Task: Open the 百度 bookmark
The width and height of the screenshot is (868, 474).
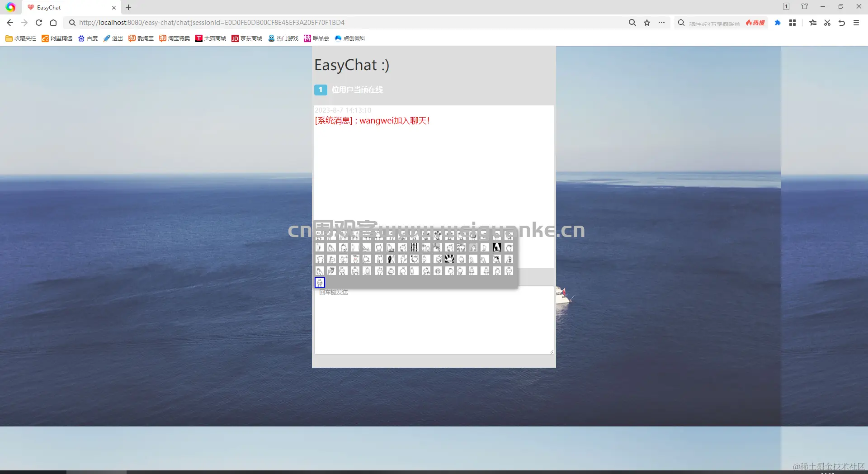Action: pyautogui.click(x=88, y=38)
